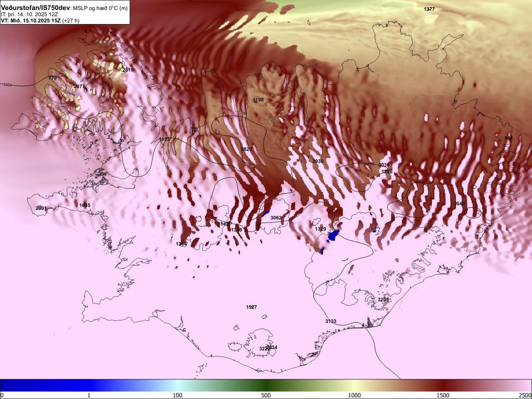532x399 pixels.
Task: Click the '1198' height label
Action: coord(258,100)
